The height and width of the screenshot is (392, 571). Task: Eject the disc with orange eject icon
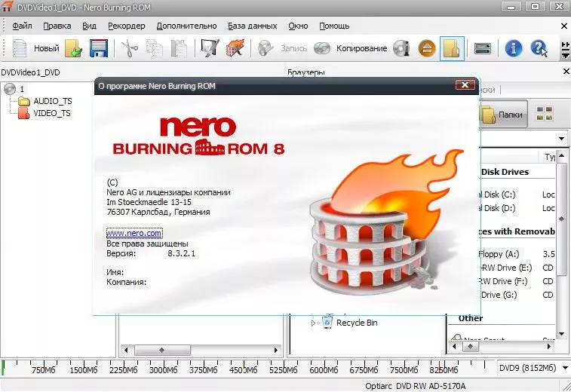tap(427, 48)
